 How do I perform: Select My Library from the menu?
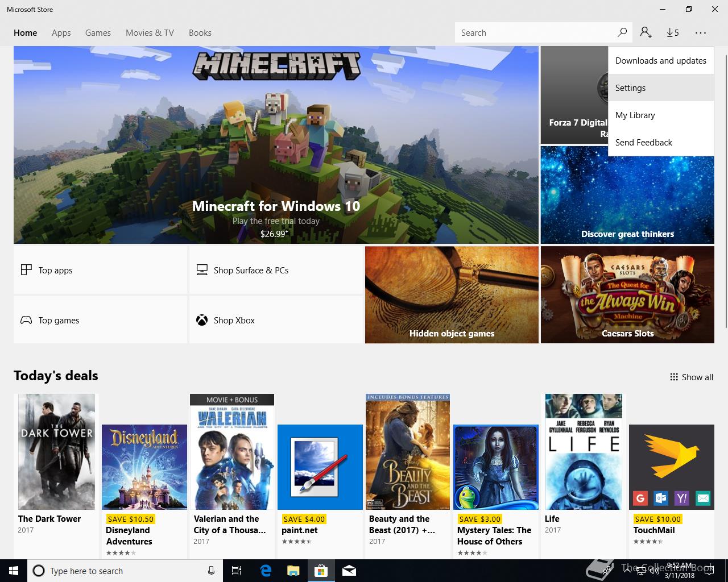tap(661, 115)
